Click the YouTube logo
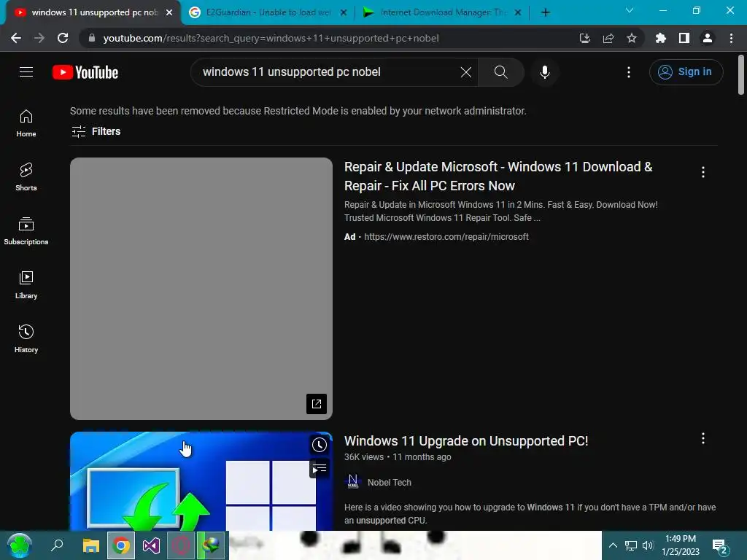 (x=85, y=72)
